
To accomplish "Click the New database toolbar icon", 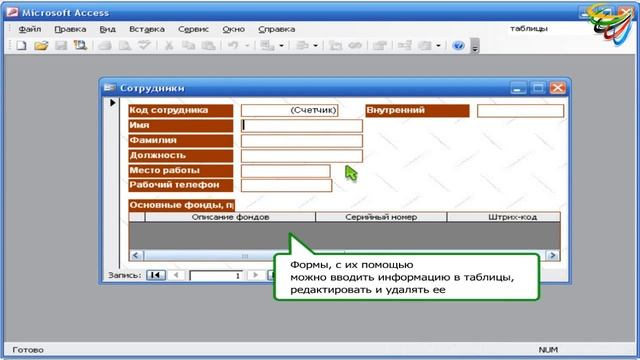I will pos(21,45).
